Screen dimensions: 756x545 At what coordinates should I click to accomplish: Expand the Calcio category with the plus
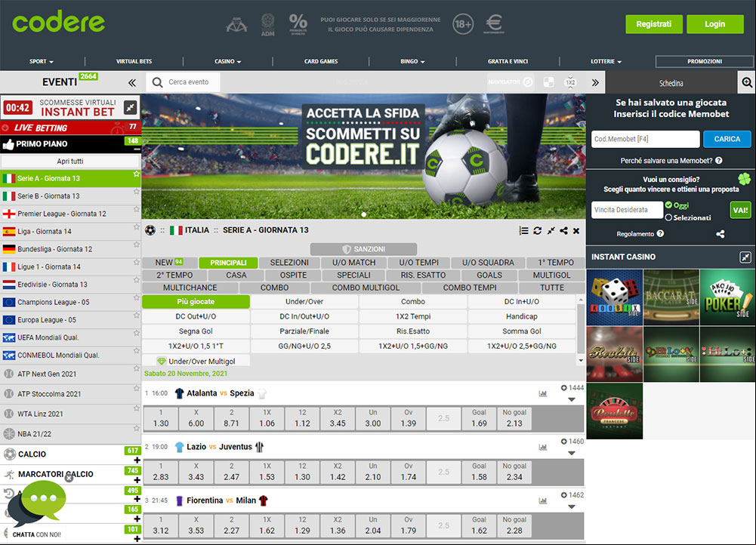click(137, 460)
